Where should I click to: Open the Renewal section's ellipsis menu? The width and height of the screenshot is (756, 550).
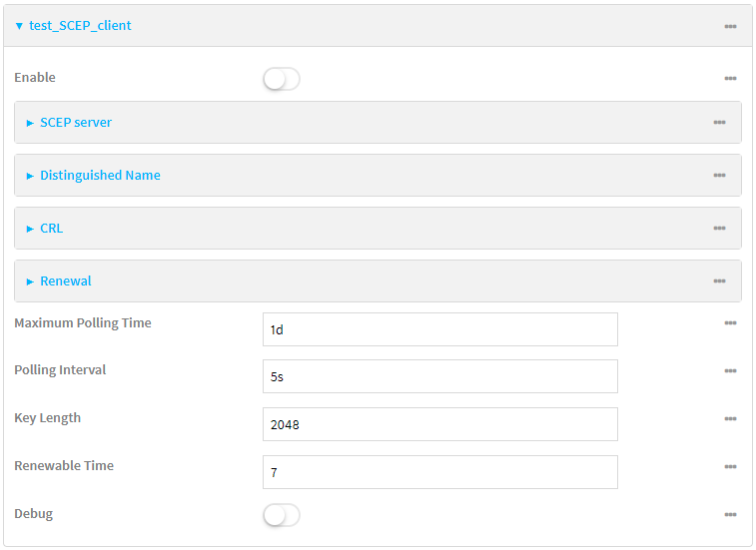click(719, 281)
